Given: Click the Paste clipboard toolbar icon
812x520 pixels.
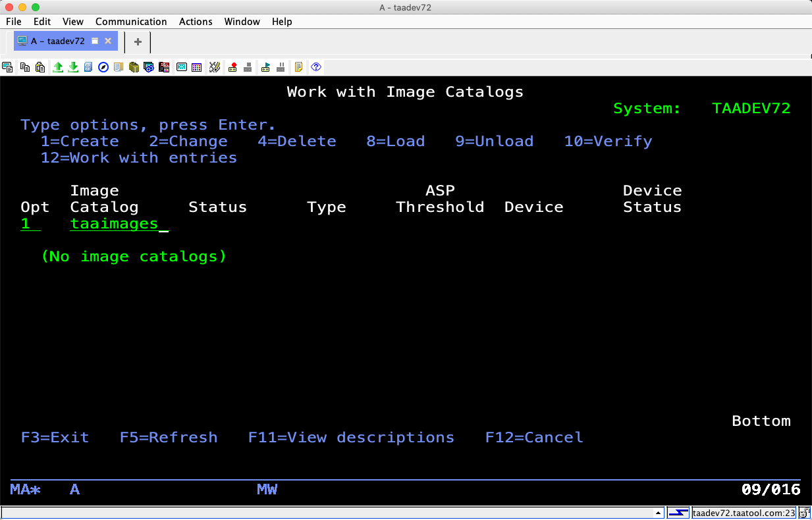Looking at the screenshot, I should pos(40,67).
